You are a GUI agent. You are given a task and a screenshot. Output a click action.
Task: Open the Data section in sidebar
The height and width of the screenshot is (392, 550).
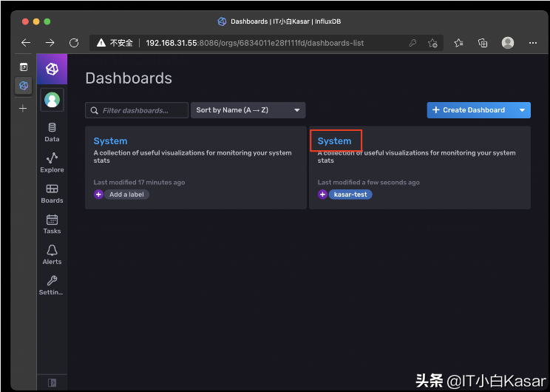coord(52,132)
